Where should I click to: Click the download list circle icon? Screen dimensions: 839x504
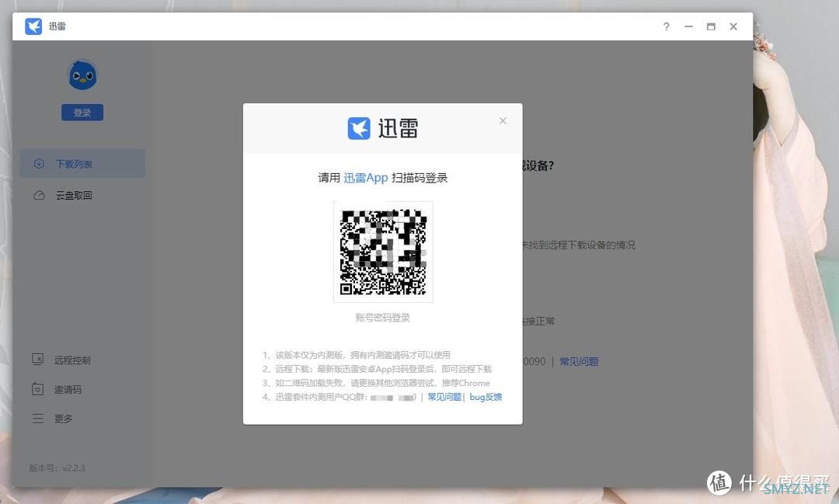[x=39, y=164]
